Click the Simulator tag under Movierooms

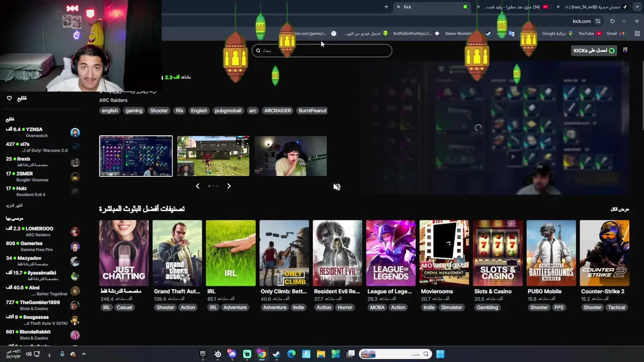(x=451, y=307)
